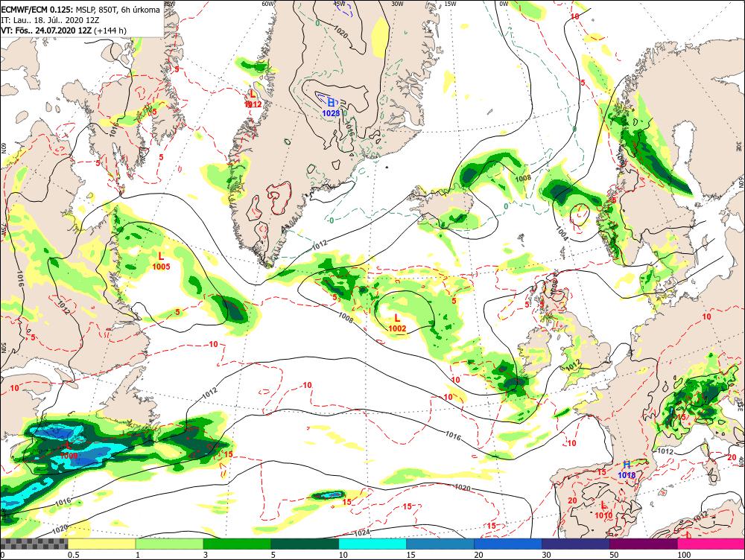
Task: Click the 'IT: Lau.. 18. Júl.. 2020 12Z' line
Action: [x=49, y=20]
